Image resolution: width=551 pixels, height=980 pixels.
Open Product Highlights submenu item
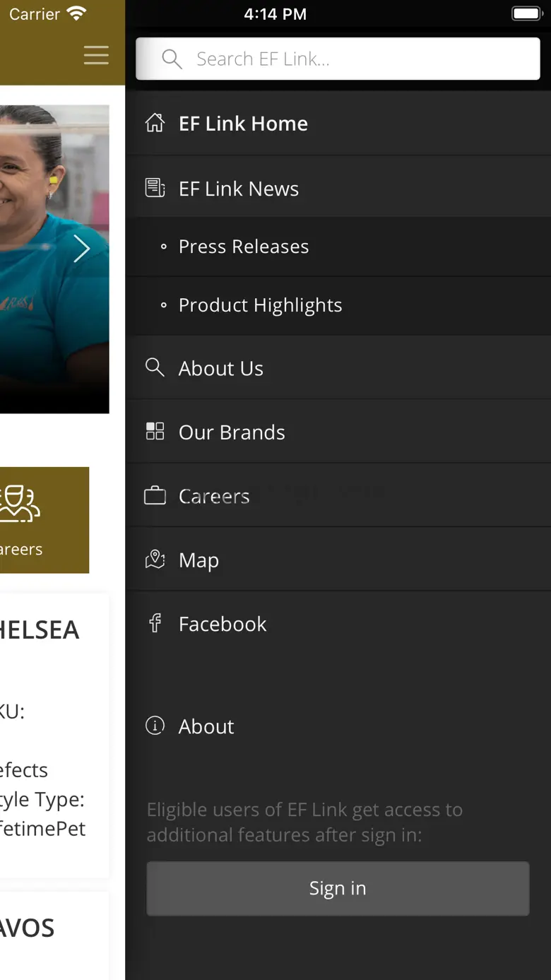(260, 305)
